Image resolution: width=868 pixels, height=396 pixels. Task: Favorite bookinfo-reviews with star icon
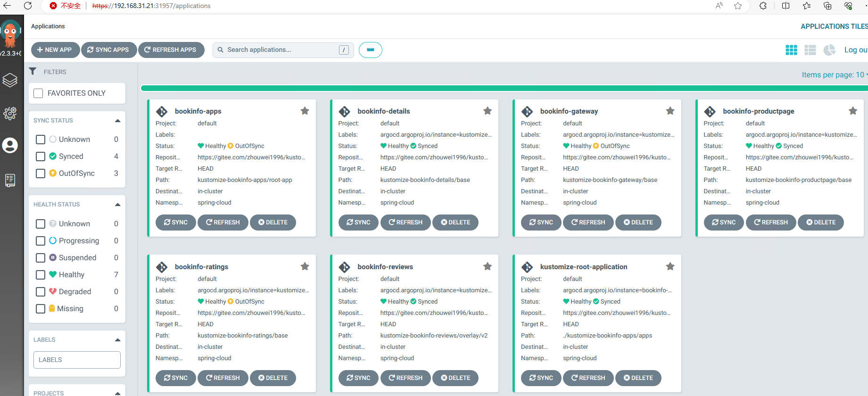point(488,266)
